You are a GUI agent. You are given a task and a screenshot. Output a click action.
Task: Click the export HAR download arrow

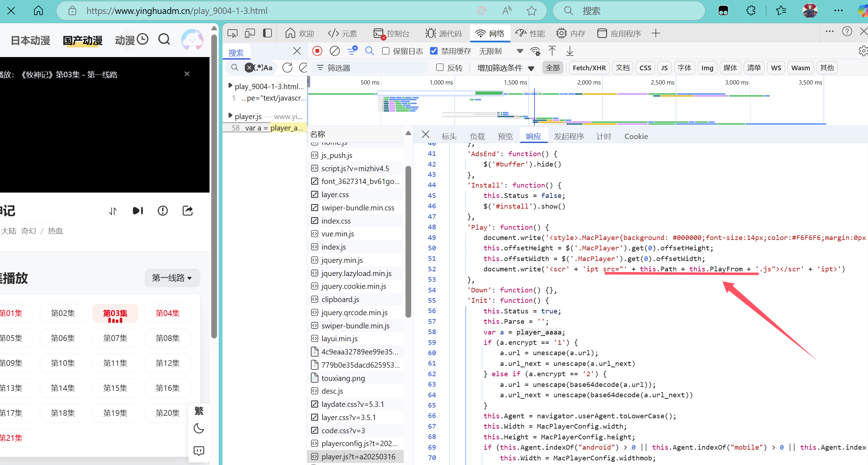click(x=570, y=51)
